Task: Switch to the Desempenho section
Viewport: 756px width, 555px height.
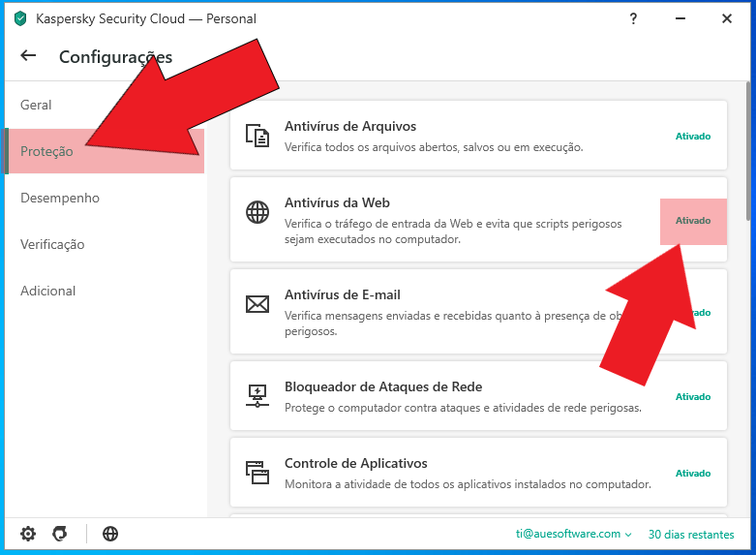Action: (60, 198)
